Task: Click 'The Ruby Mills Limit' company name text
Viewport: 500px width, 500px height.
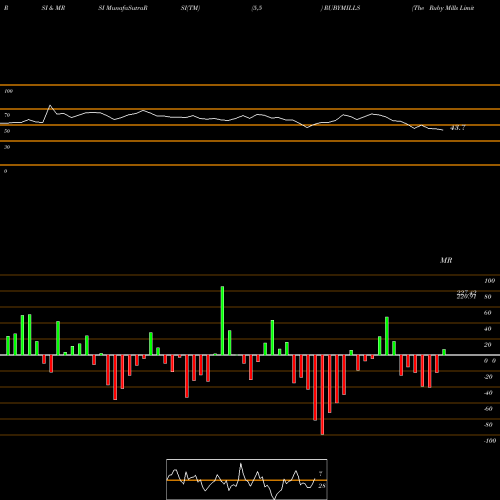Action: point(443,8)
